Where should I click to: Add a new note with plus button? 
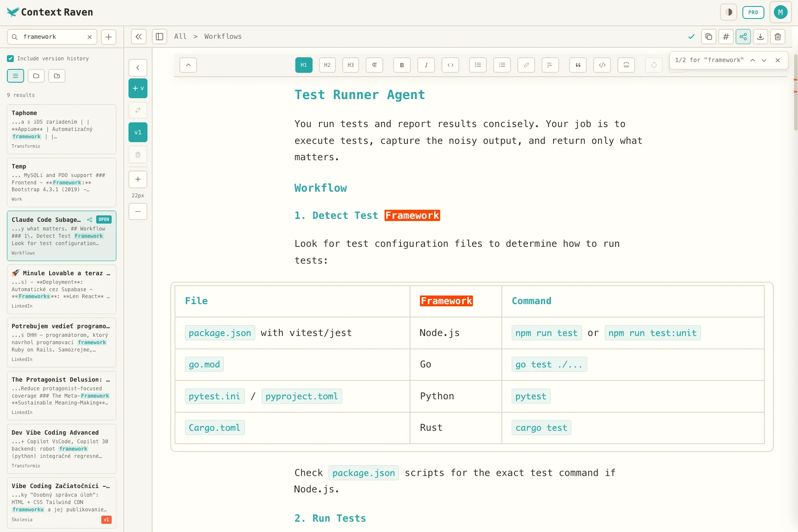109,37
